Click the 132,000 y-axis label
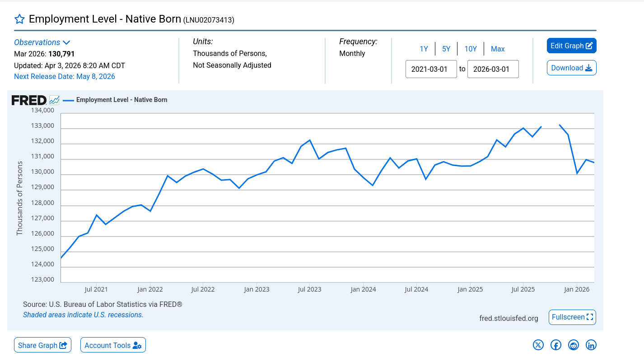Screen dimensions: 644x357 pos(42,141)
